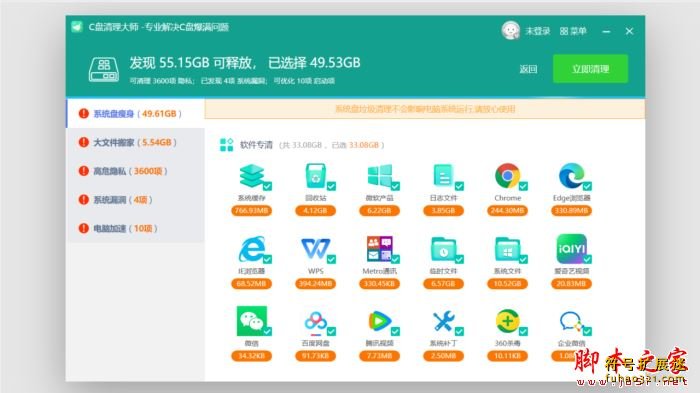Click the 发现 55.15GB 可释放 headline

192,63
